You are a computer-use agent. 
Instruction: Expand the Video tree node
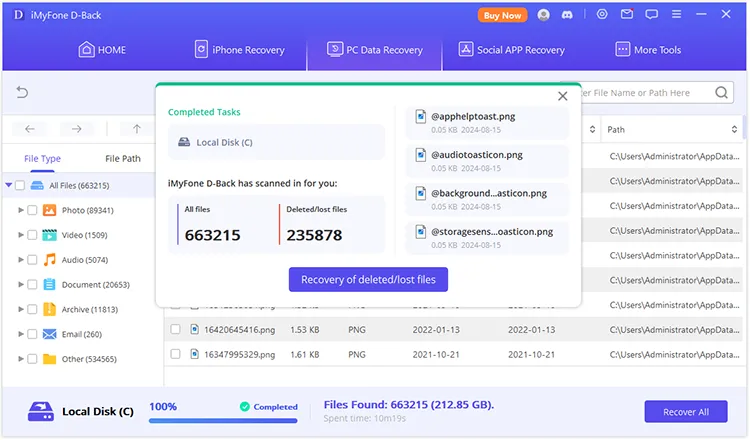(21, 235)
